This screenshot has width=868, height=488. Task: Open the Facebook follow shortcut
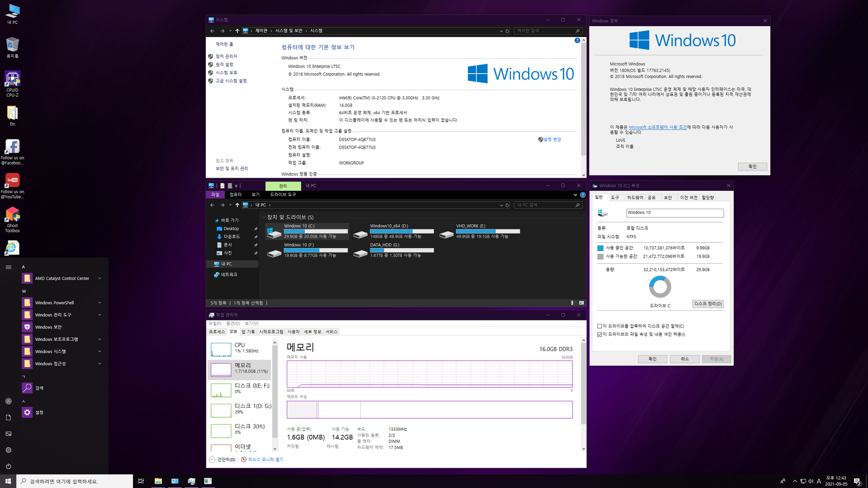pos(12,152)
